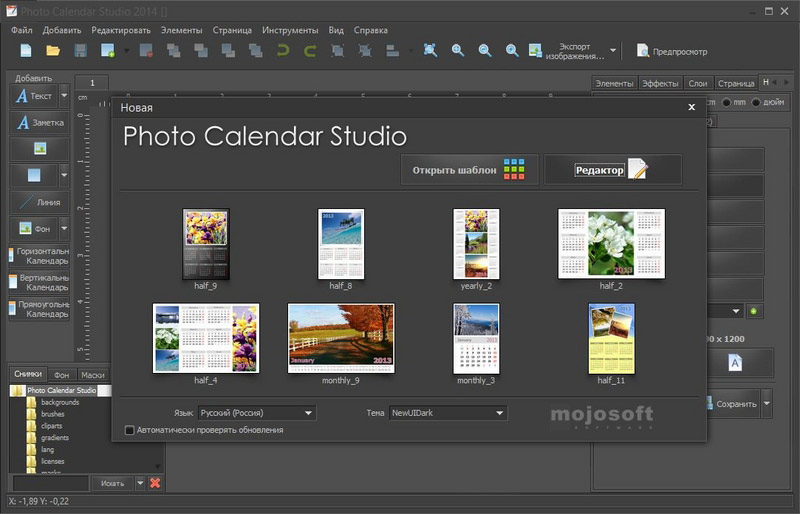800x514 pixels.
Task: Add a Text element (Текст)
Action: 34,96
